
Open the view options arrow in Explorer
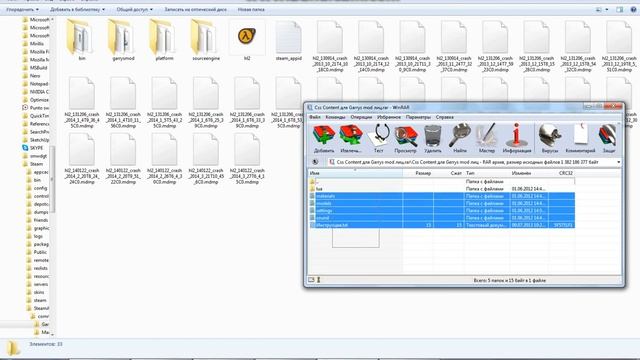click(x=607, y=9)
